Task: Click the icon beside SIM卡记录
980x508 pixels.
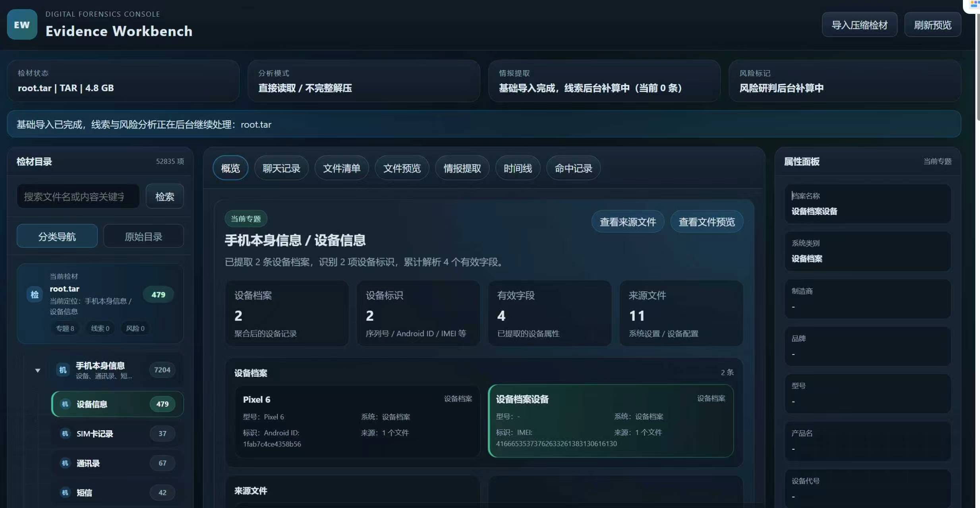Action: (65, 433)
